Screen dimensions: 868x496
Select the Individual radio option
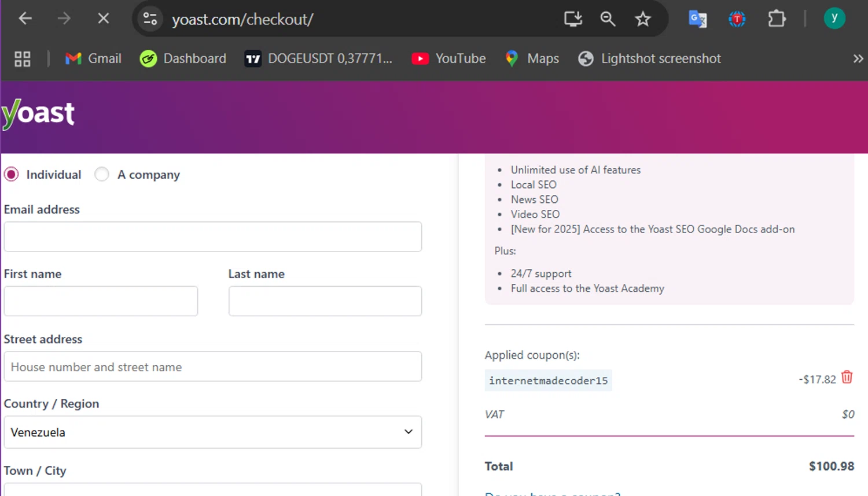[x=11, y=174]
